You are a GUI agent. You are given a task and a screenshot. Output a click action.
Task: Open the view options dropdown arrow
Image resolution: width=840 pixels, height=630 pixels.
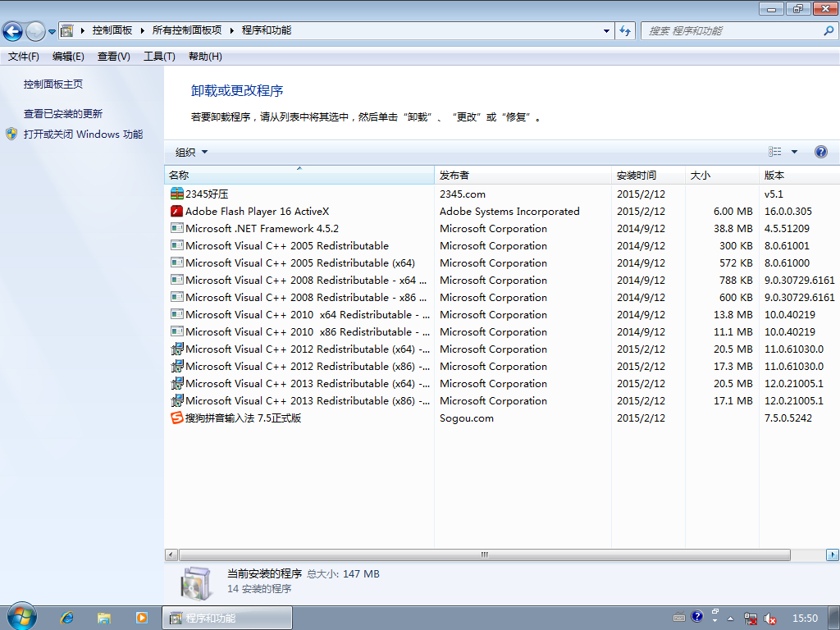point(794,152)
